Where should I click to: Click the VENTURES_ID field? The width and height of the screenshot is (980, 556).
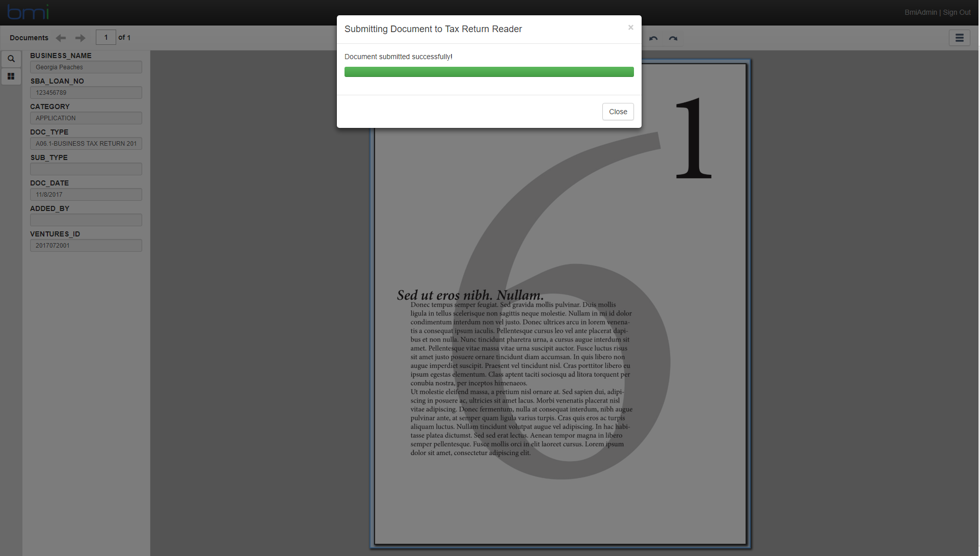(x=86, y=246)
